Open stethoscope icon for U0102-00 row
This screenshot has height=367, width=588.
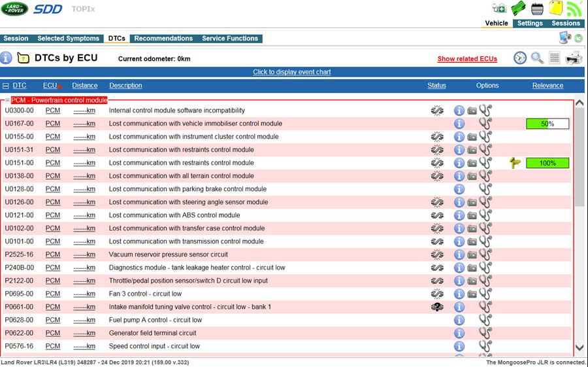(485, 228)
